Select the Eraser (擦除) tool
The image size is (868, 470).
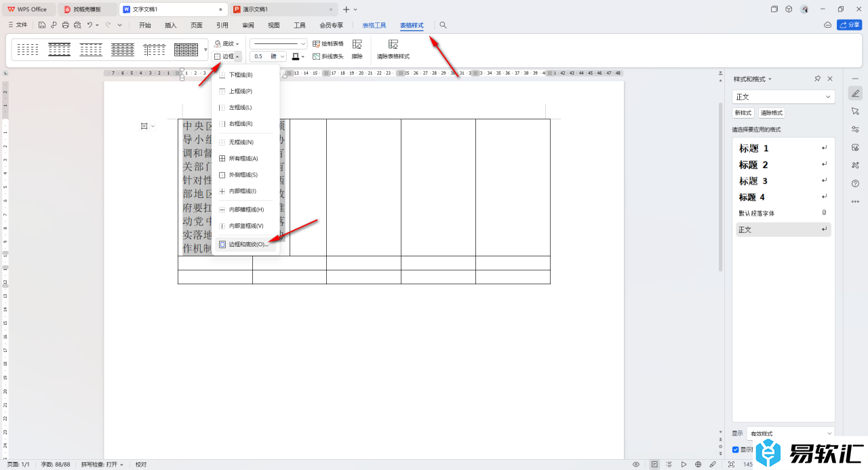[x=357, y=50]
